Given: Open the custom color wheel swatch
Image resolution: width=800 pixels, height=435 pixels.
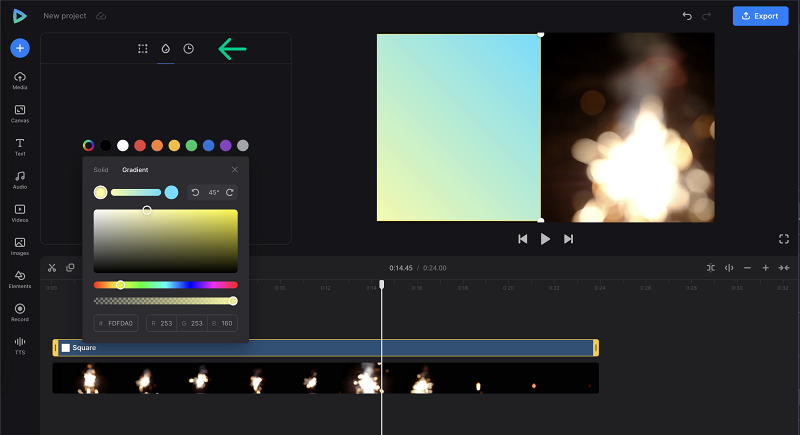Looking at the screenshot, I should click(88, 145).
